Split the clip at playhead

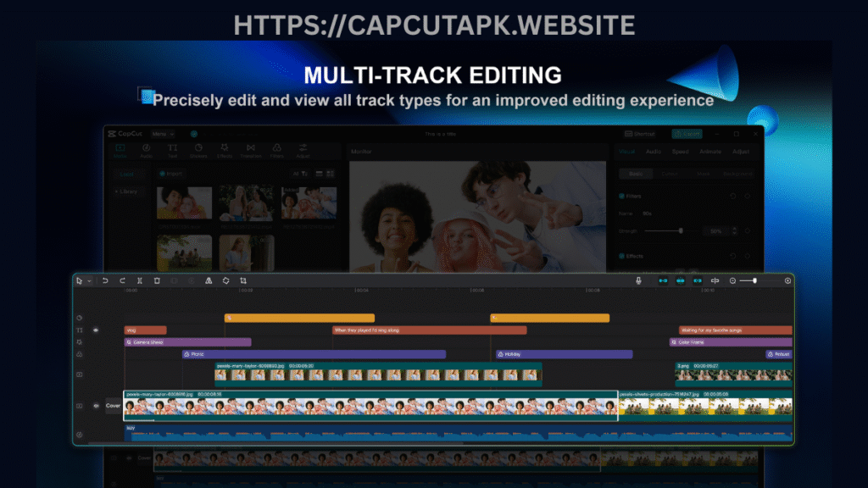[140, 281]
